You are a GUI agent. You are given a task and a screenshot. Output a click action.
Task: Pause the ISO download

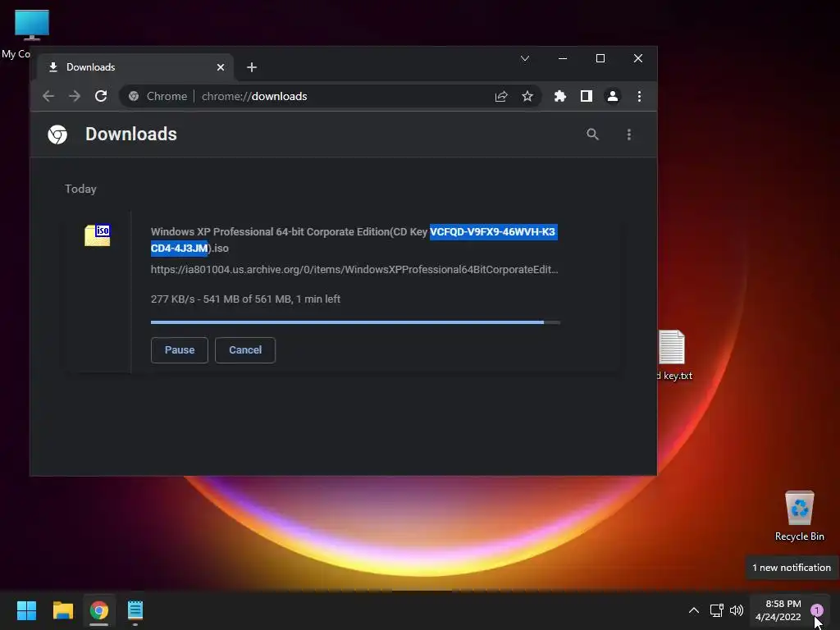(180, 350)
